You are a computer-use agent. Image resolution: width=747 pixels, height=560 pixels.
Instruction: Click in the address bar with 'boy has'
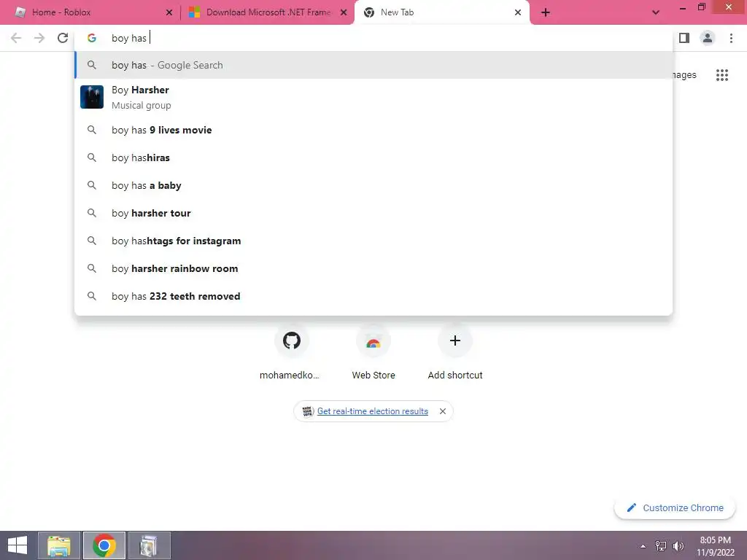pyautogui.click(x=373, y=38)
